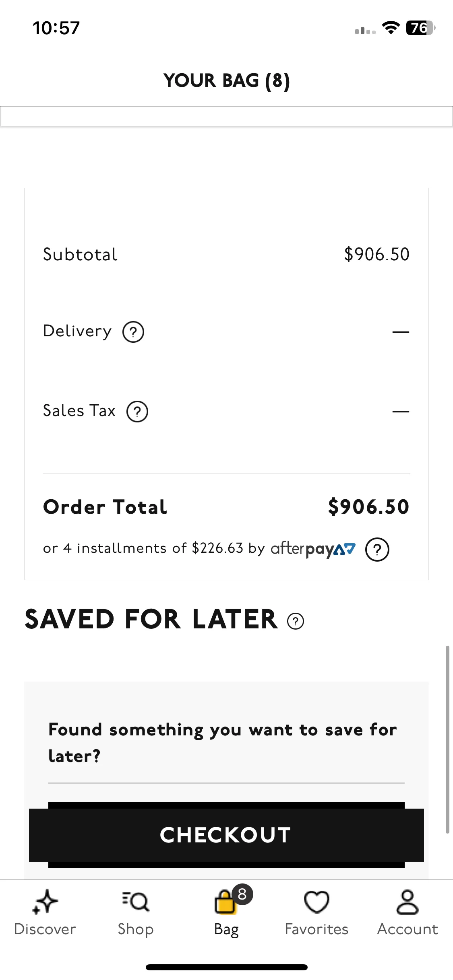Tap the Delivery help question mark icon

133,332
